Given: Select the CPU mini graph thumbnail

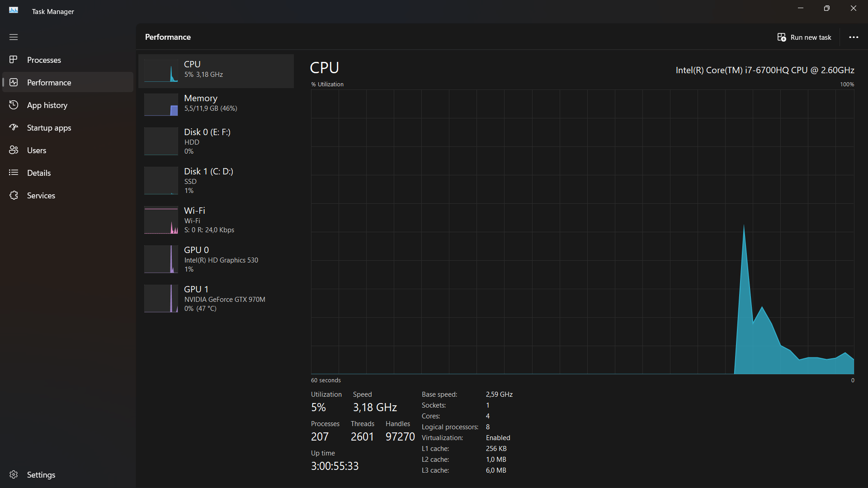Looking at the screenshot, I should pos(161,71).
